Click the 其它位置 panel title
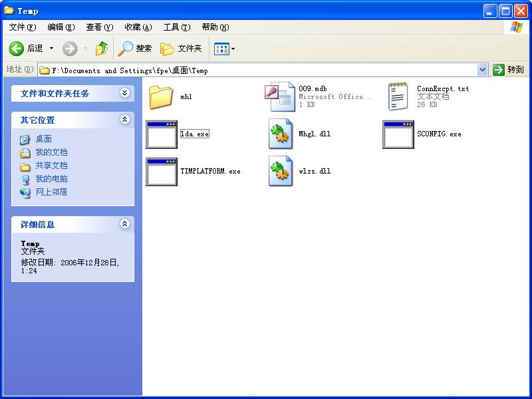 point(37,120)
